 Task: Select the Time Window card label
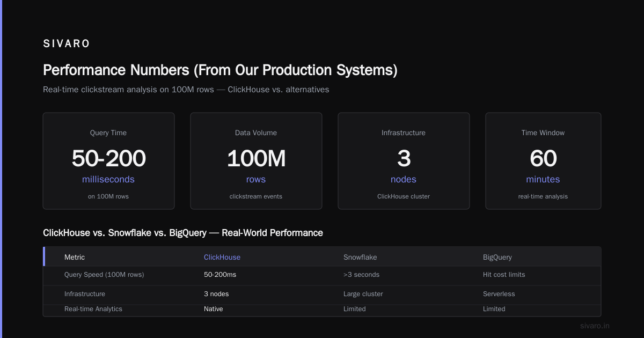click(543, 133)
